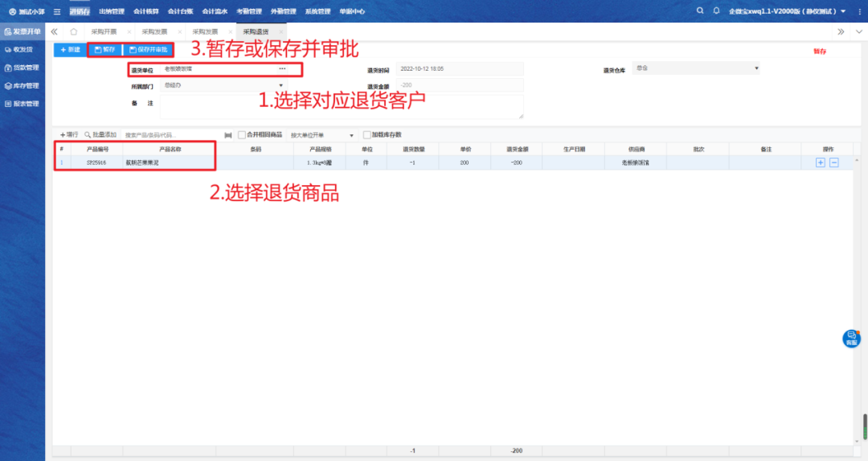Expand the 所属部门 dropdown
Viewport: 868px width, 461px height.
(x=280, y=85)
